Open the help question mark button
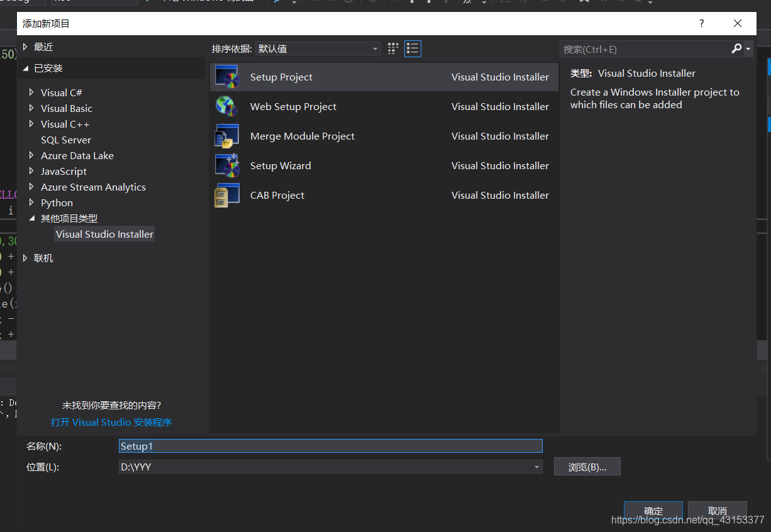 click(702, 23)
